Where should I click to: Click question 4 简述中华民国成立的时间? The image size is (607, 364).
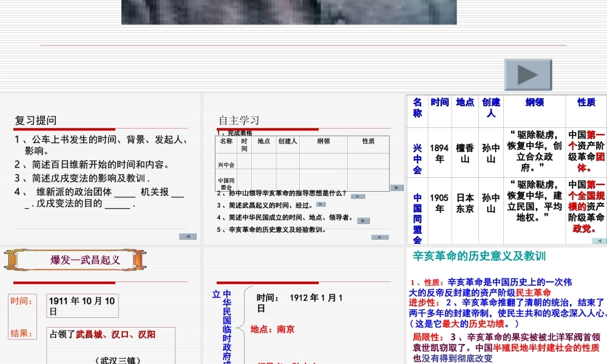click(285, 217)
